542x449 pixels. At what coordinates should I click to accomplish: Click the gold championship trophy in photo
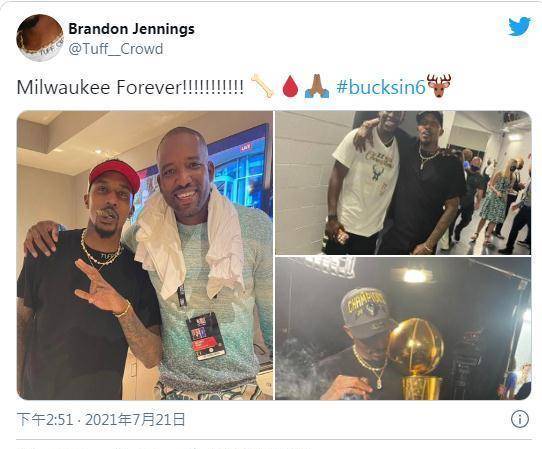(x=418, y=358)
